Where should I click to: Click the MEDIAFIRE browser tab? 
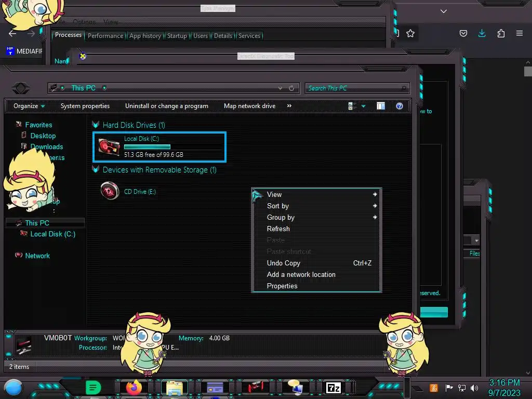click(x=24, y=51)
